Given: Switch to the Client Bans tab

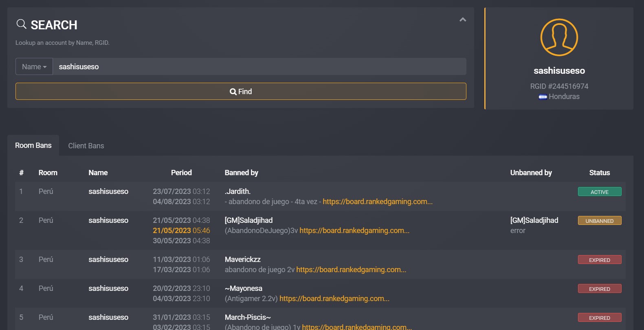Looking at the screenshot, I should click(x=86, y=146).
